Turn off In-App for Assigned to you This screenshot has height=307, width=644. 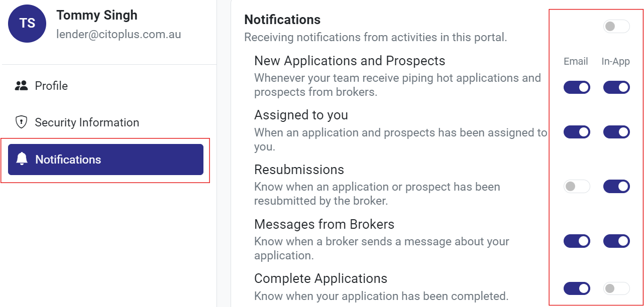[616, 132]
